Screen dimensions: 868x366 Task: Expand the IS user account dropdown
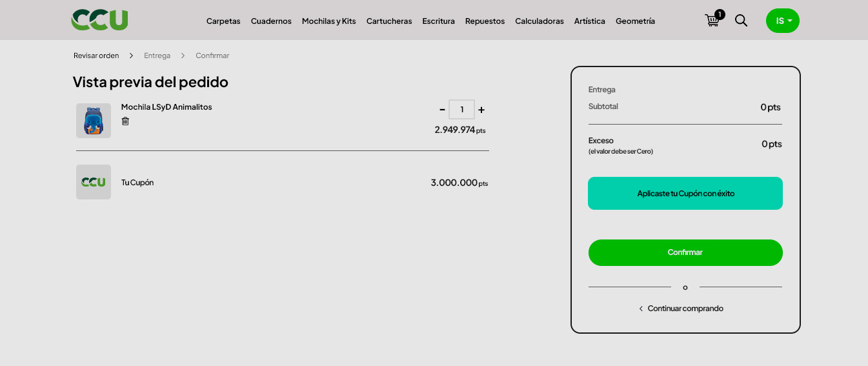pos(782,21)
